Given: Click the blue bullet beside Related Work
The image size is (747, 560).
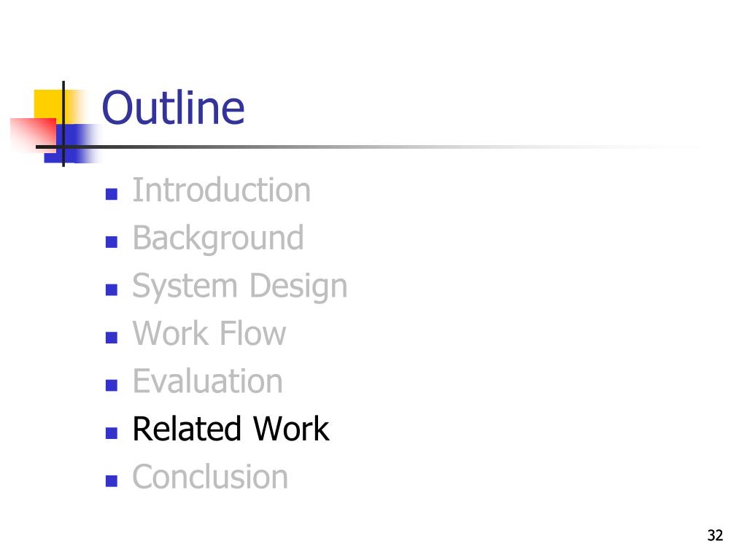Looking at the screenshot, I should [112, 432].
